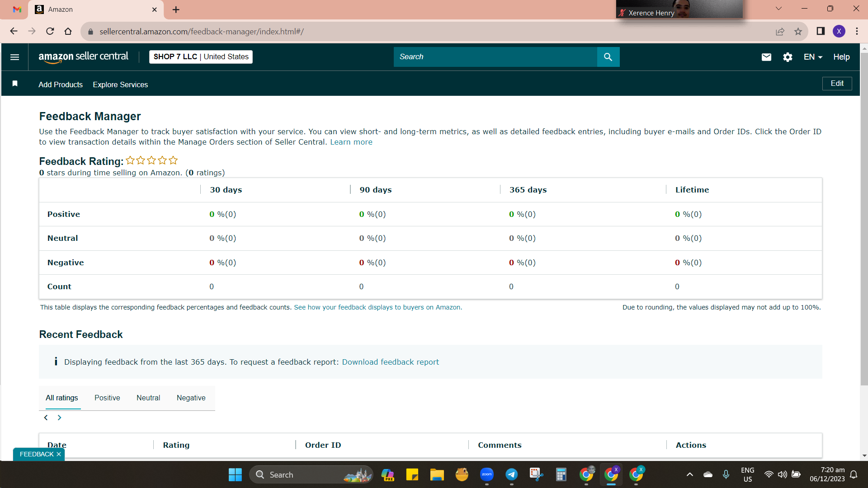Open Zoom from the taskbar

point(486,474)
